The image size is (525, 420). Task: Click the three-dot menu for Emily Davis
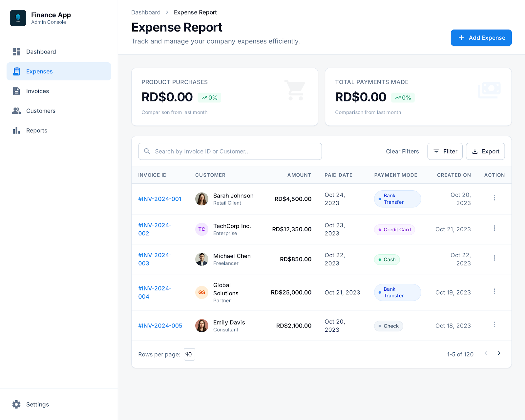[x=494, y=325]
